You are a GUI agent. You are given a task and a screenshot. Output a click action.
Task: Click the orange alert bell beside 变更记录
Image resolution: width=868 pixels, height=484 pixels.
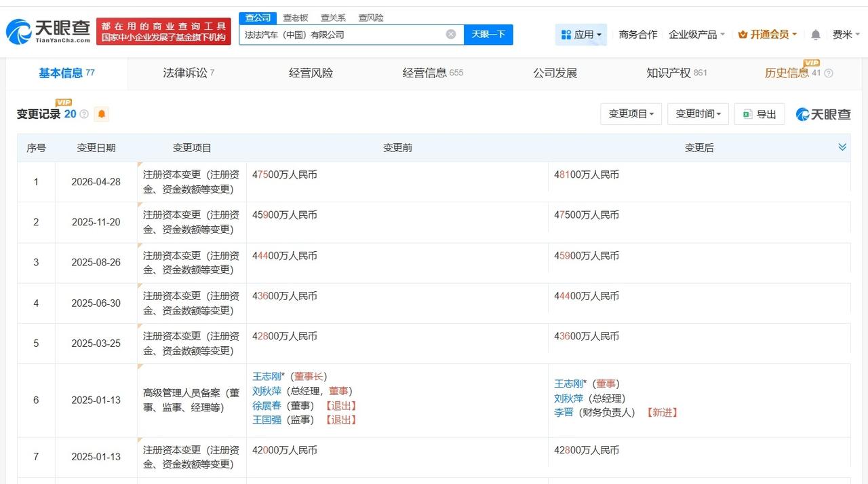[x=102, y=114]
